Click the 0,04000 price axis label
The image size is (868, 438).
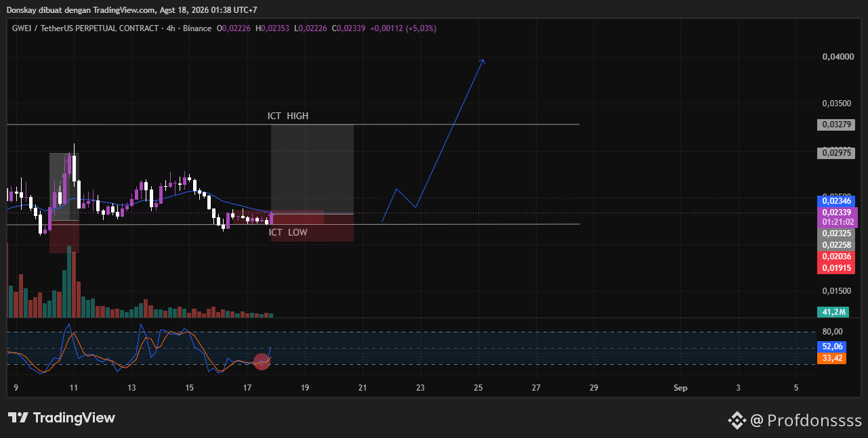pyautogui.click(x=838, y=57)
